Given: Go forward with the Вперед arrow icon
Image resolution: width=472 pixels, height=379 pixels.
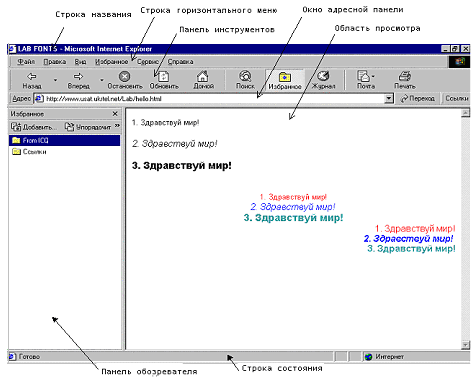Looking at the screenshot, I should point(78,76).
